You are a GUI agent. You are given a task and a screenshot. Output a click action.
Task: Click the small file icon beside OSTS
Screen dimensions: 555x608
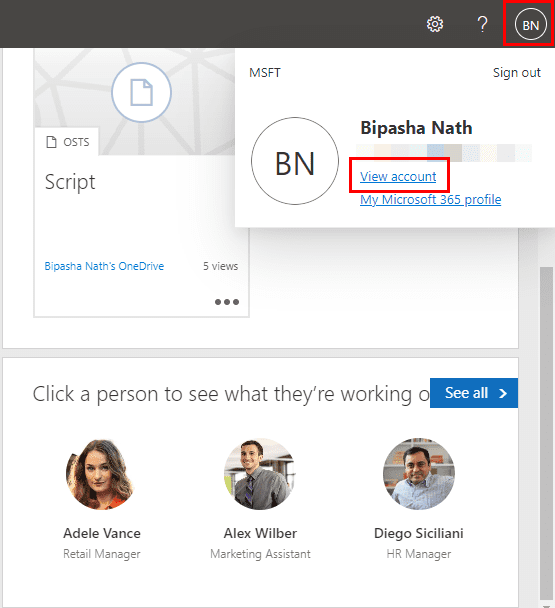51,142
